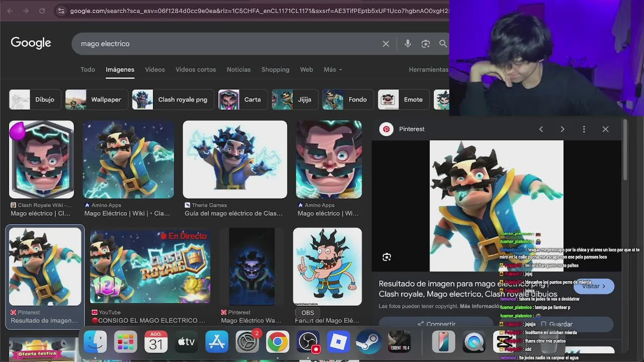The width and height of the screenshot is (644, 362).
Task: Open OBS from the dock
Action: tap(308, 342)
